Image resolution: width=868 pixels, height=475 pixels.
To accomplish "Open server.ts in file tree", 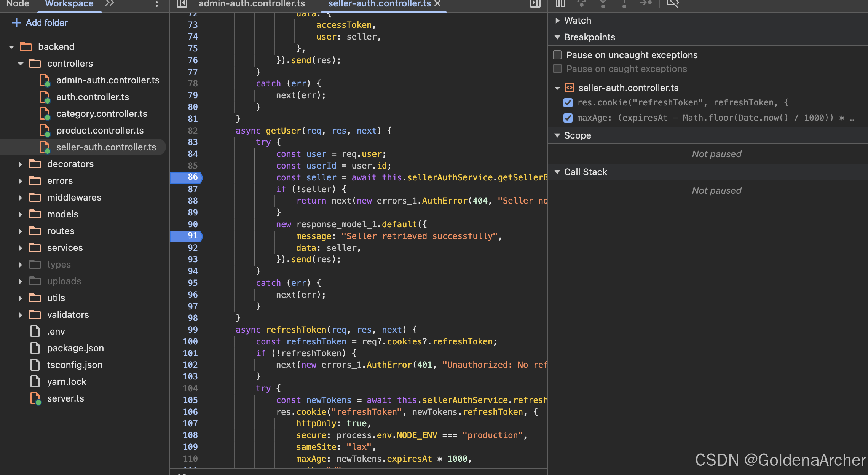I will click(x=65, y=398).
